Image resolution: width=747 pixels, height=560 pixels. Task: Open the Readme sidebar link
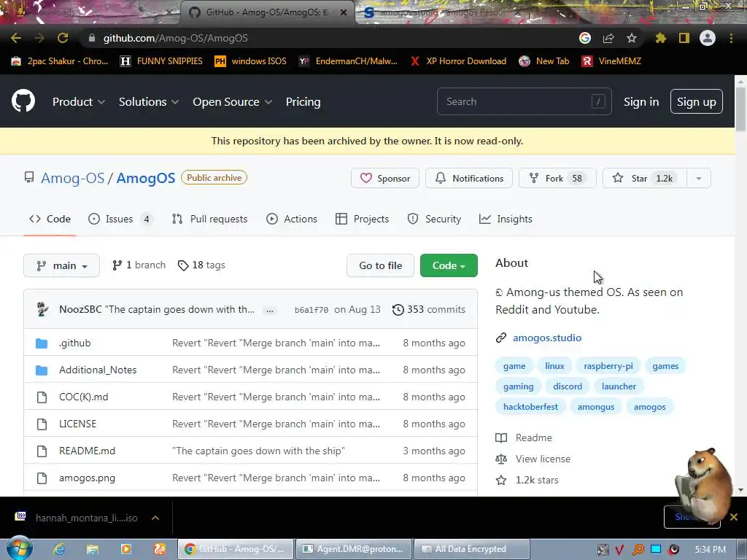coord(533,437)
